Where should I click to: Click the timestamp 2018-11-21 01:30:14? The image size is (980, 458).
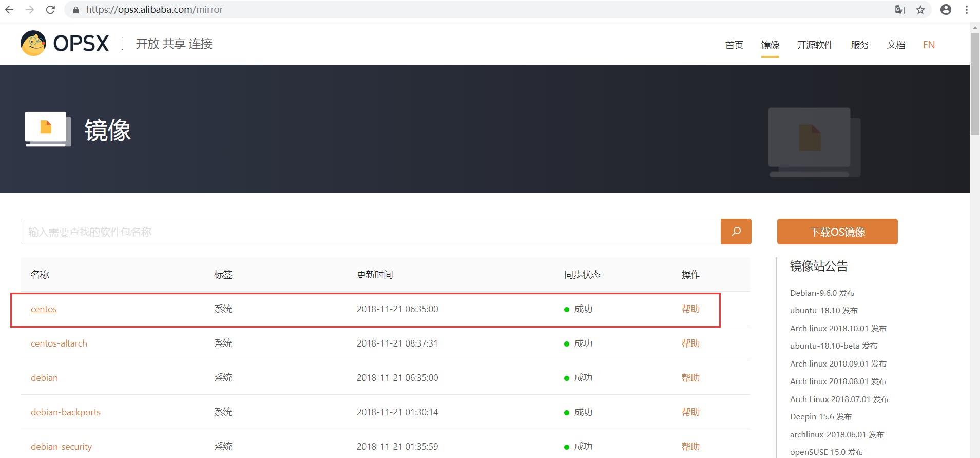point(397,412)
